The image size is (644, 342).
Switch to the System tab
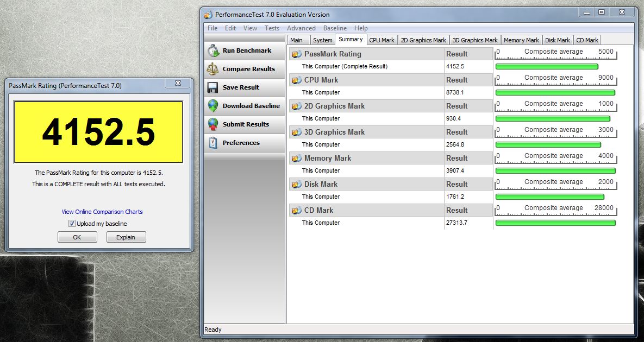point(322,40)
